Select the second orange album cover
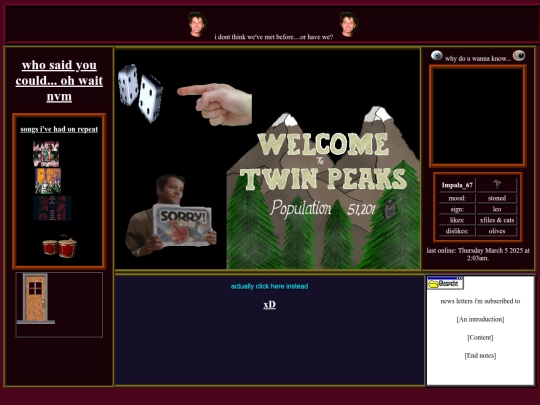The height and width of the screenshot is (405, 540). [x=48, y=181]
